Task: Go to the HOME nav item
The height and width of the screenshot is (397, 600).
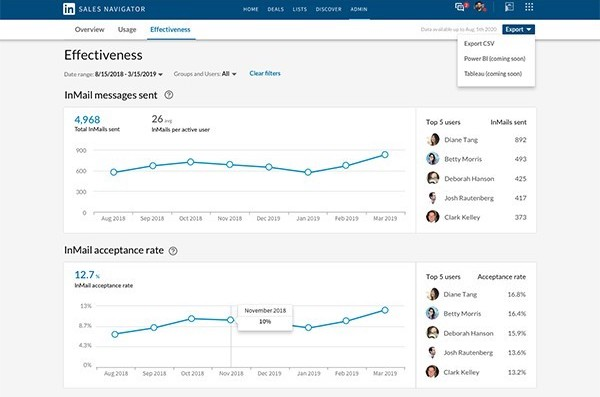Action: point(251,9)
